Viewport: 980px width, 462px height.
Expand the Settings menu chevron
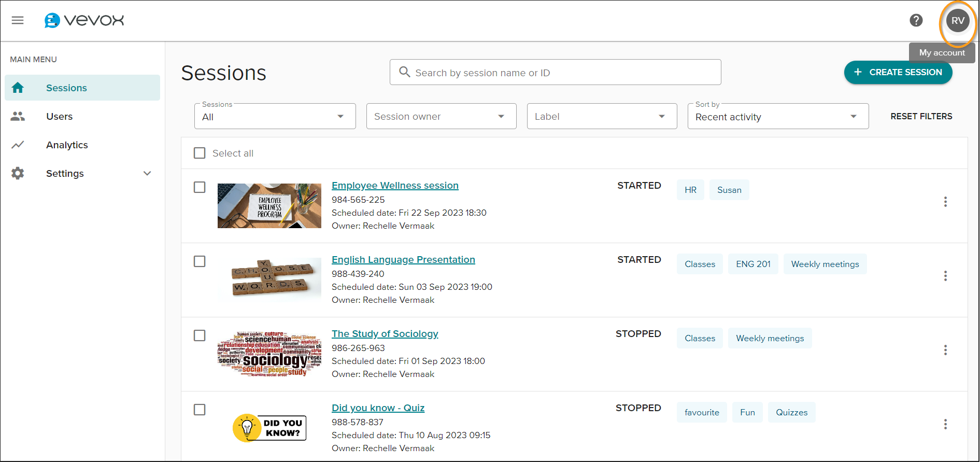147,173
